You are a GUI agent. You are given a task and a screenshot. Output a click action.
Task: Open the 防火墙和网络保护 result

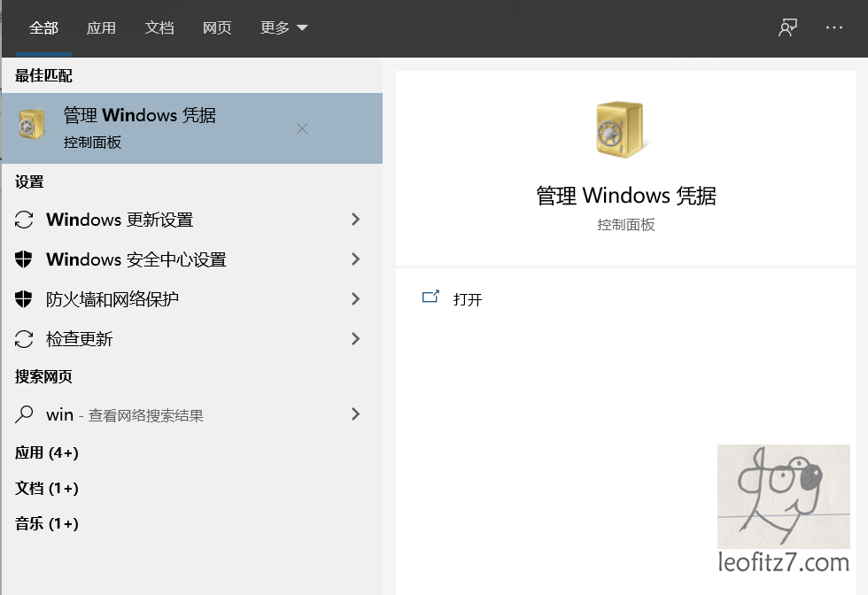coord(192,299)
